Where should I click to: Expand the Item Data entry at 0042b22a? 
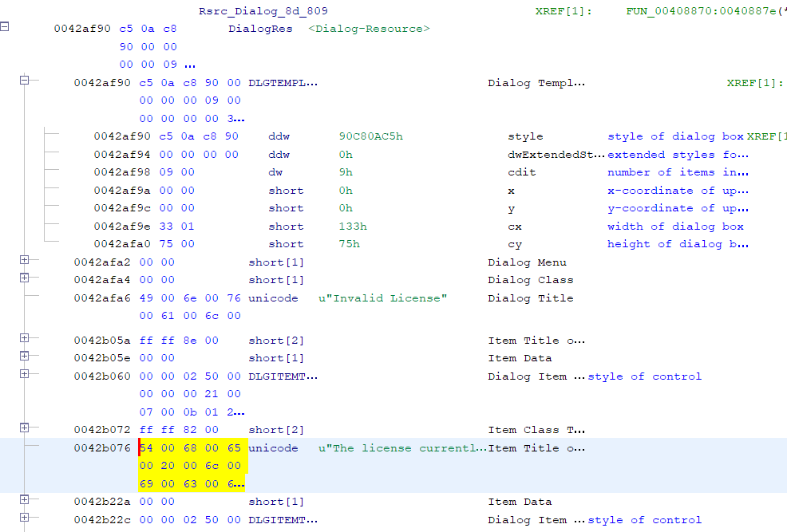[25, 501]
